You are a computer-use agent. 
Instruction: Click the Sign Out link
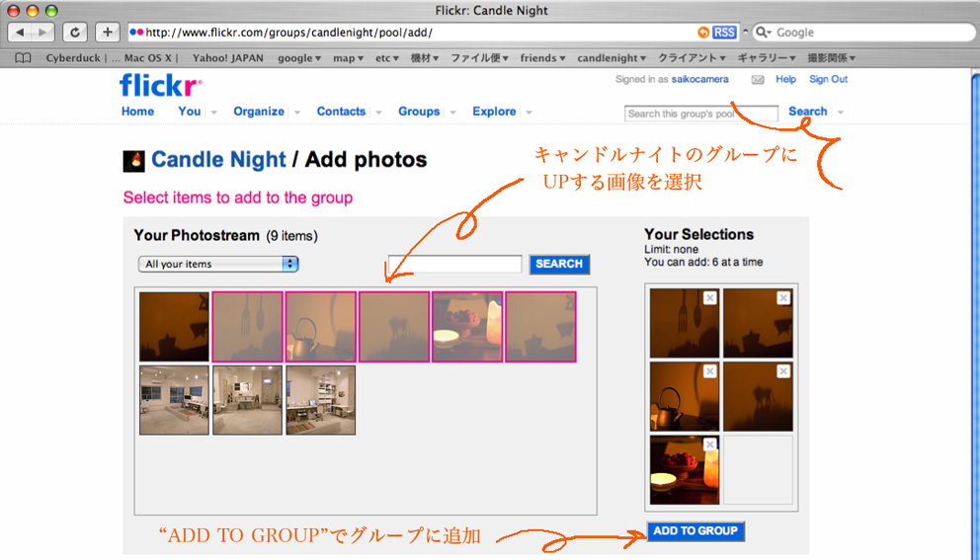tap(828, 79)
